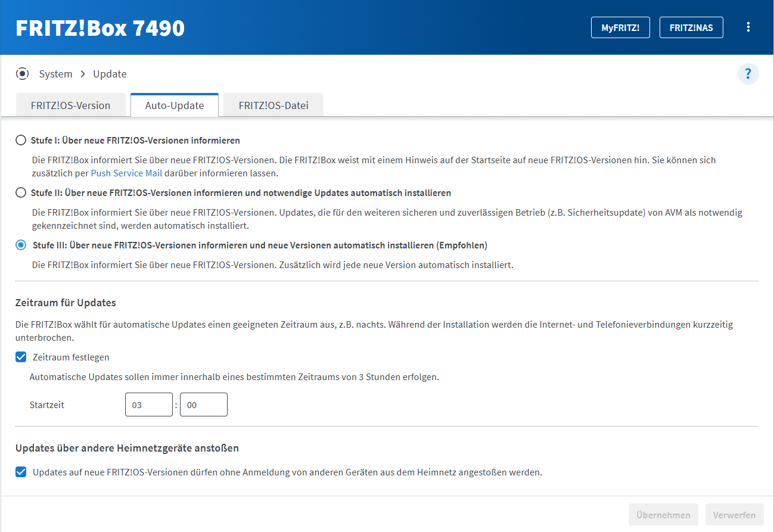Click the Verwerfen button
774x532 pixels.
[734, 515]
